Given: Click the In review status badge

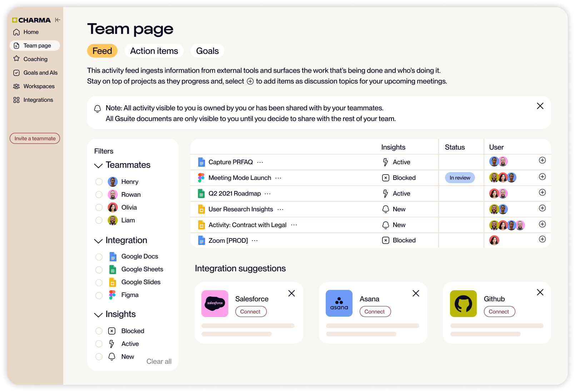Looking at the screenshot, I should (x=460, y=178).
